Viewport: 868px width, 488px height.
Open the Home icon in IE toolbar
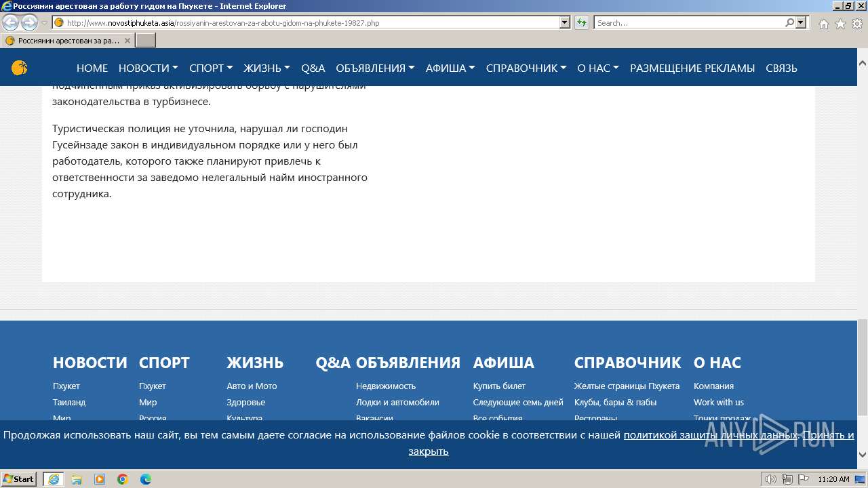pyautogui.click(x=823, y=24)
